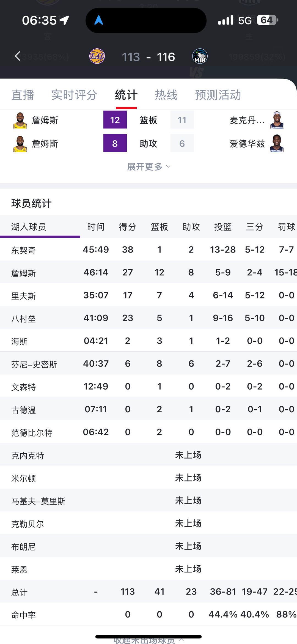Tap the back arrow to leave the game page
Viewport: 297px width, 644px height.
pyautogui.click(x=17, y=56)
